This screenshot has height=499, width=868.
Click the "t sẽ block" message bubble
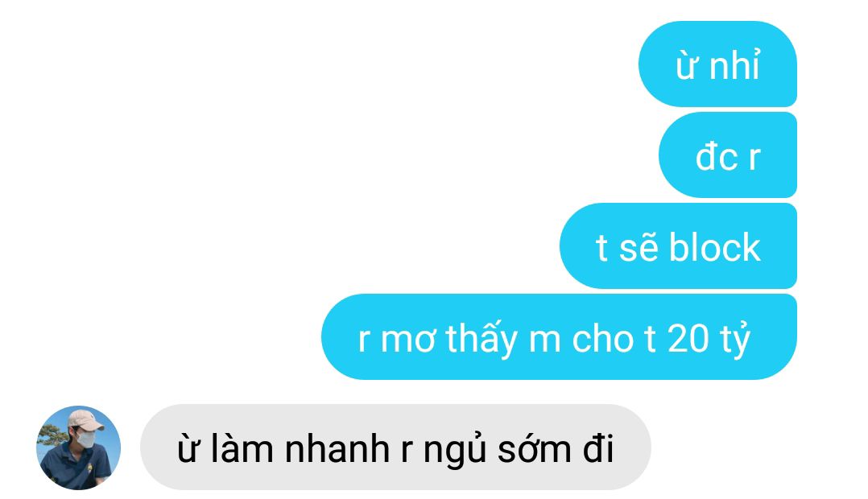click(x=678, y=245)
